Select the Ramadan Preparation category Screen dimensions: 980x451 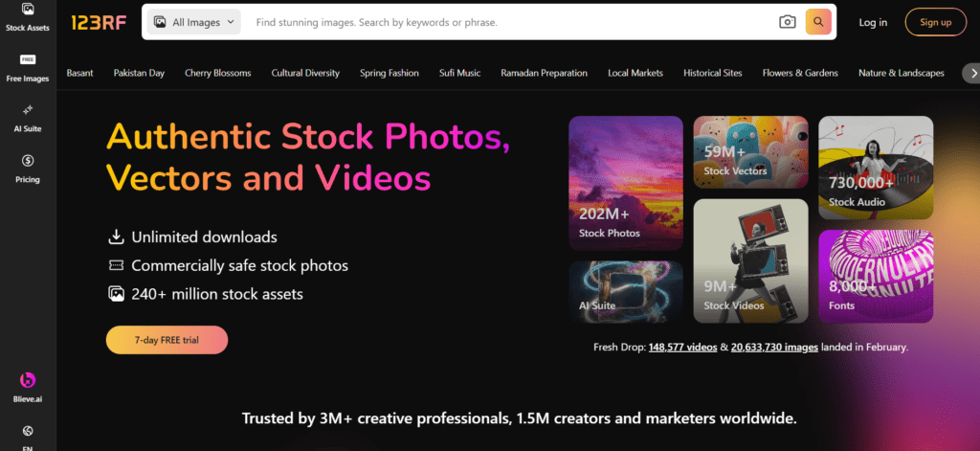click(544, 73)
